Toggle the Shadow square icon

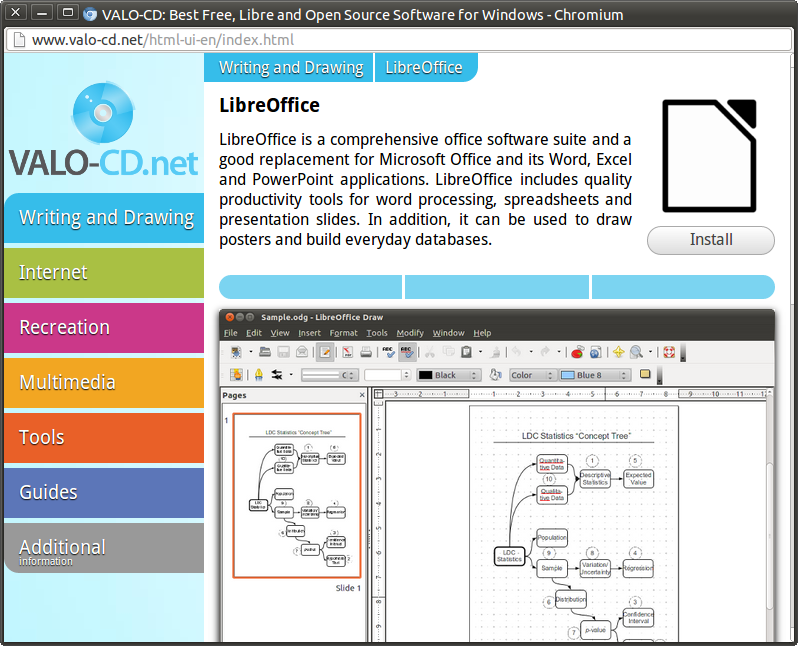(x=645, y=375)
